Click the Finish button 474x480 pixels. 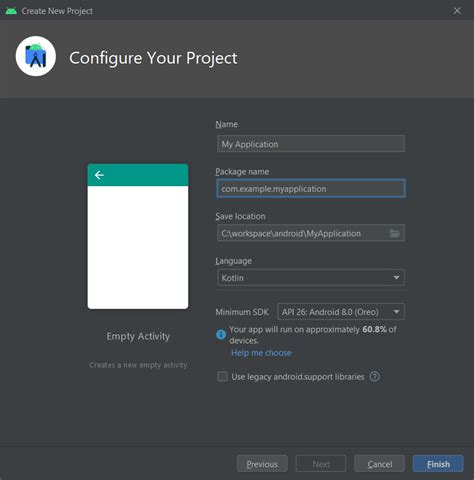tap(438, 464)
